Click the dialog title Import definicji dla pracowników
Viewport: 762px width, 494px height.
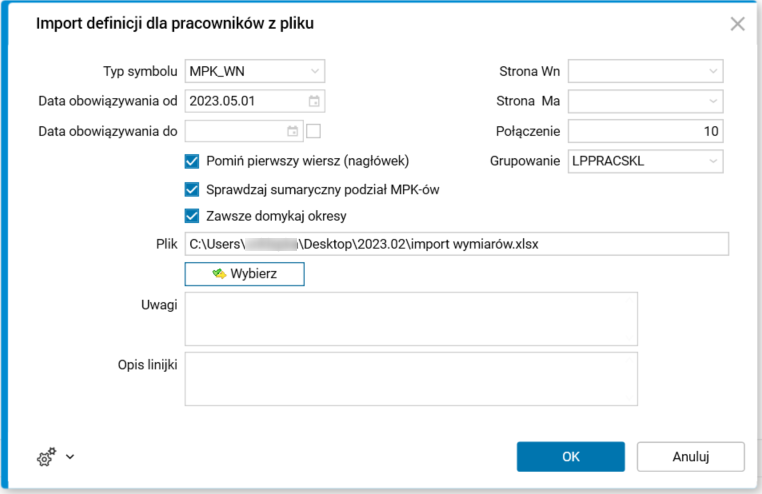pyautogui.click(x=174, y=23)
